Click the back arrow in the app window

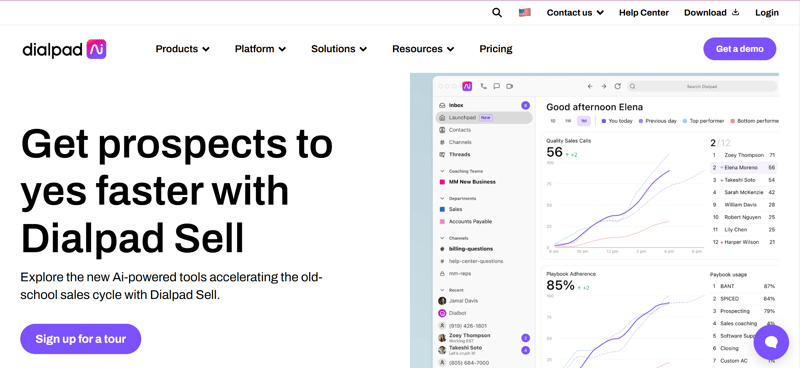click(x=590, y=86)
